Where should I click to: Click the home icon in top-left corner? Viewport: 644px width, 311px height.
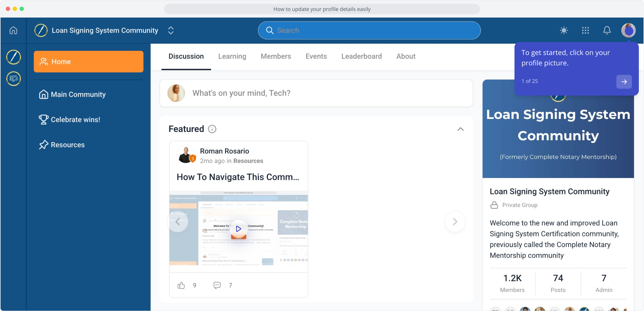(13, 30)
